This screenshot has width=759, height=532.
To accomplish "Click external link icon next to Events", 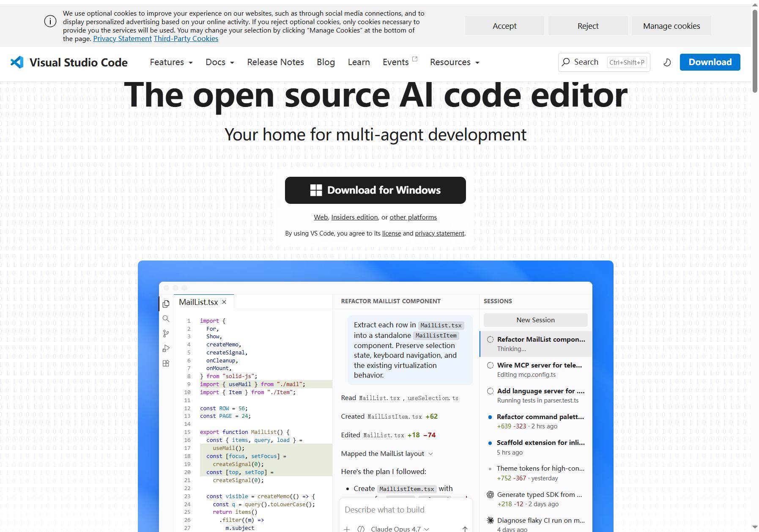I will tap(415, 59).
